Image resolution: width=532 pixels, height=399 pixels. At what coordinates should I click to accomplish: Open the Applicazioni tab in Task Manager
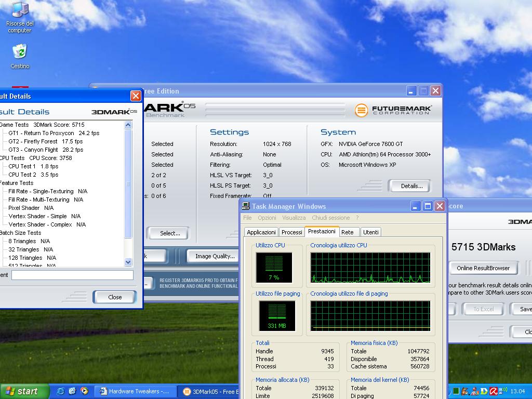[x=261, y=232]
